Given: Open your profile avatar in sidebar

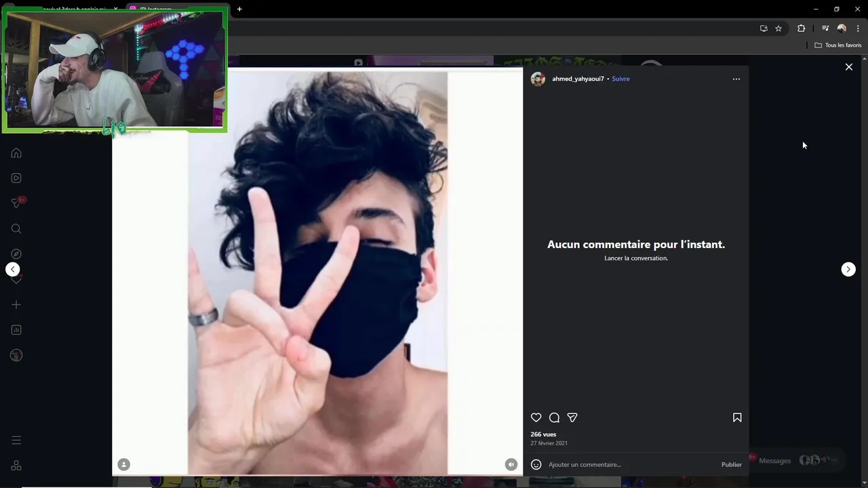Looking at the screenshot, I should tap(16, 355).
